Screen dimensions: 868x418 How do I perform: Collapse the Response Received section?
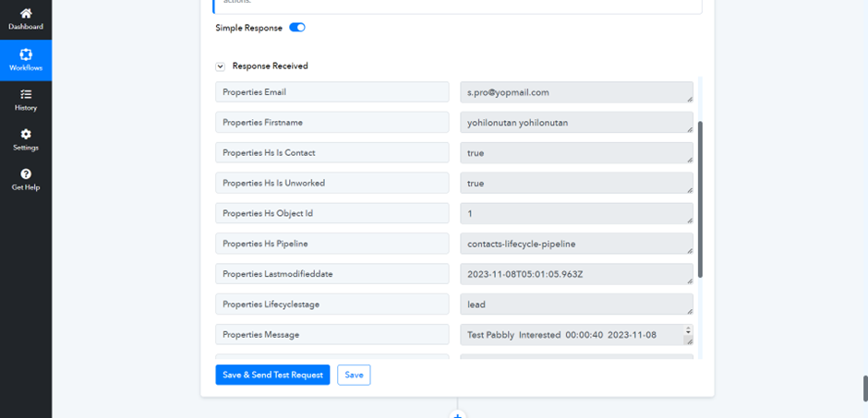221,66
